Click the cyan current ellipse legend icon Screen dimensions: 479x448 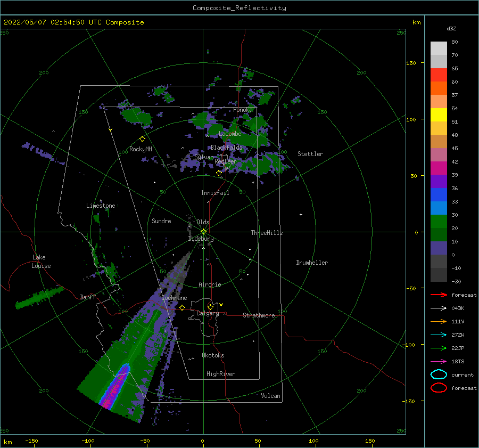tap(439, 374)
